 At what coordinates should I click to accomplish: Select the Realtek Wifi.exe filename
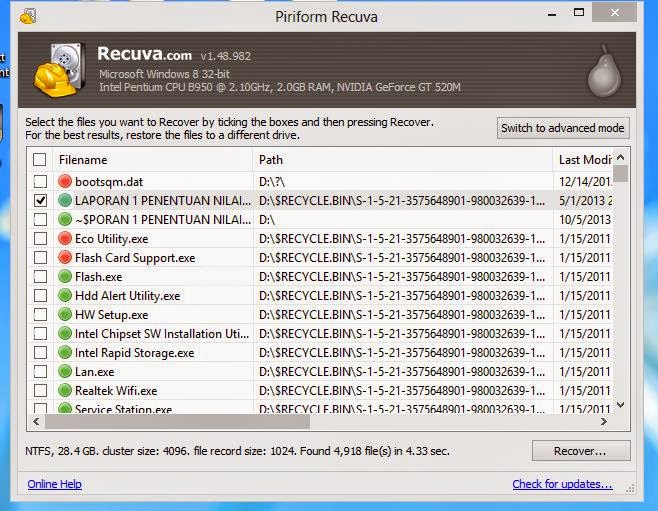pyautogui.click(x=116, y=391)
